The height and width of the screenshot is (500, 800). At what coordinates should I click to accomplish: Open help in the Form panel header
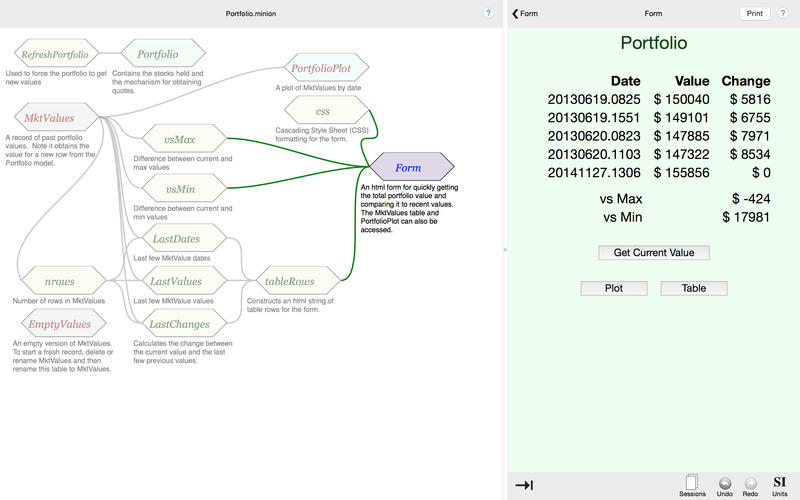(783, 13)
